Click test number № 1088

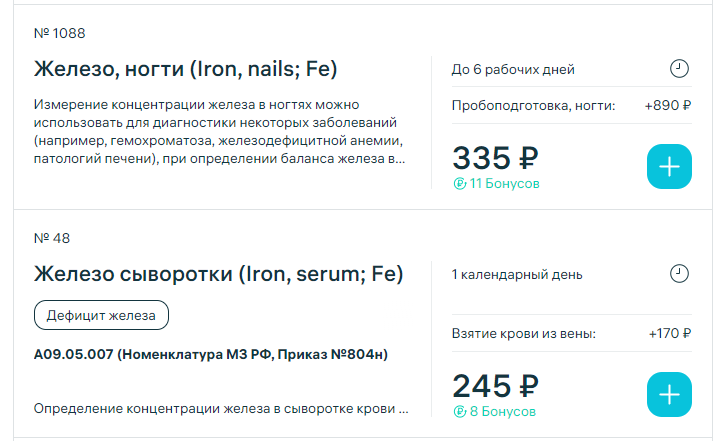[x=60, y=33]
